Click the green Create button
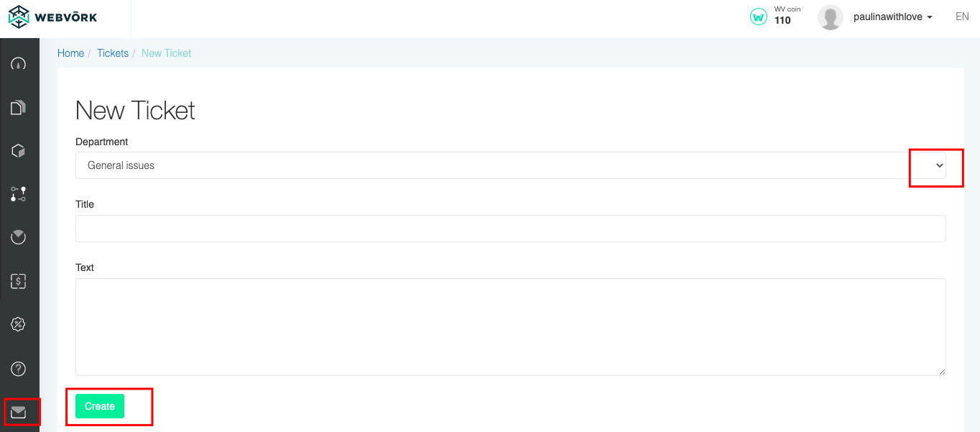 [x=100, y=406]
